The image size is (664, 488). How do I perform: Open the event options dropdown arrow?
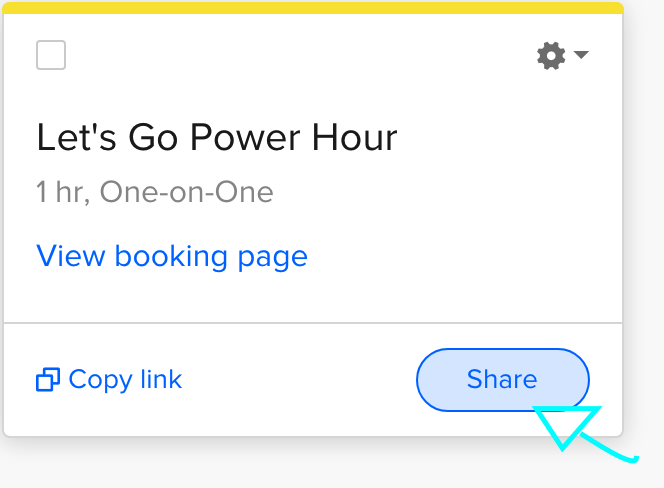pyautogui.click(x=580, y=55)
